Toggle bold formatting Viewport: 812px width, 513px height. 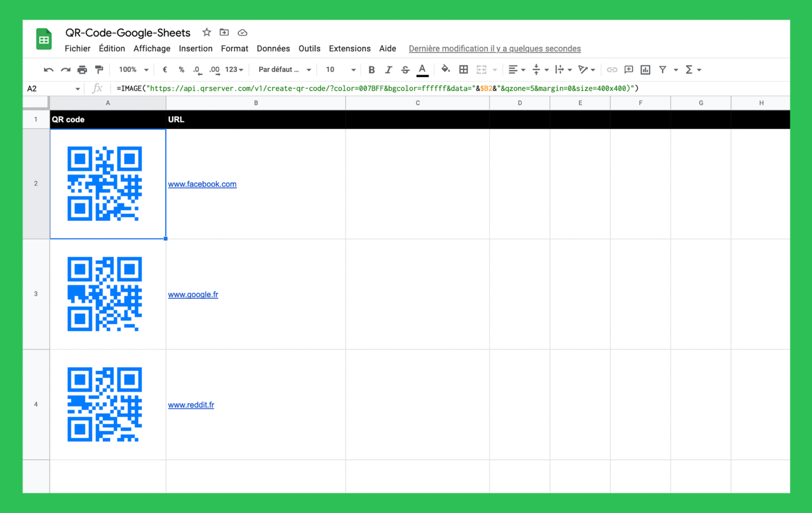tap(372, 69)
